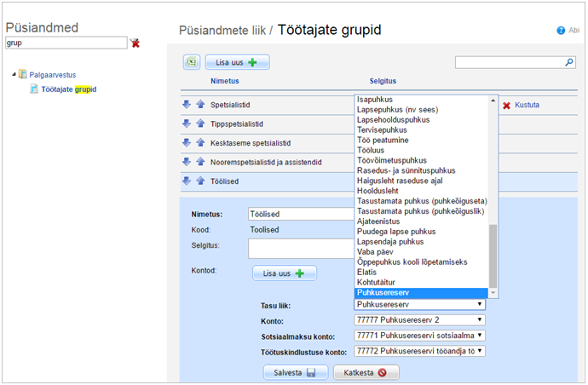Move Tippspetsialistid row up
588x385 pixels.
pyautogui.click(x=200, y=124)
